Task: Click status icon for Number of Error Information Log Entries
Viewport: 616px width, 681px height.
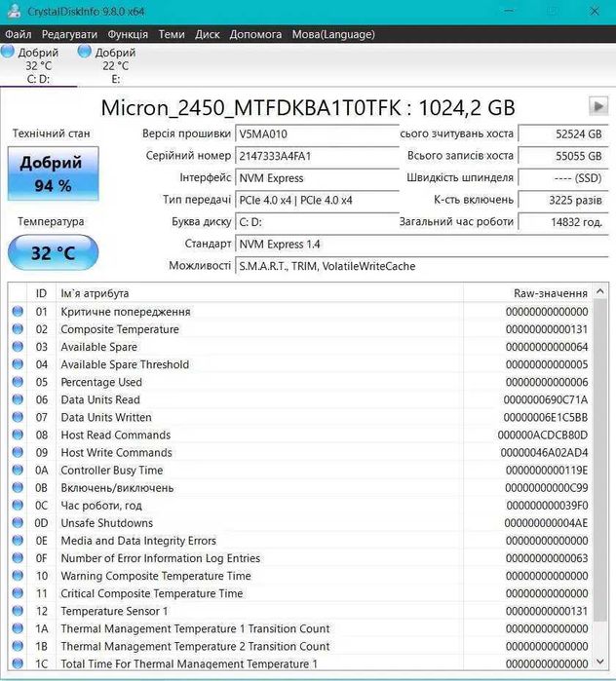Action: [x=18, y=558]
